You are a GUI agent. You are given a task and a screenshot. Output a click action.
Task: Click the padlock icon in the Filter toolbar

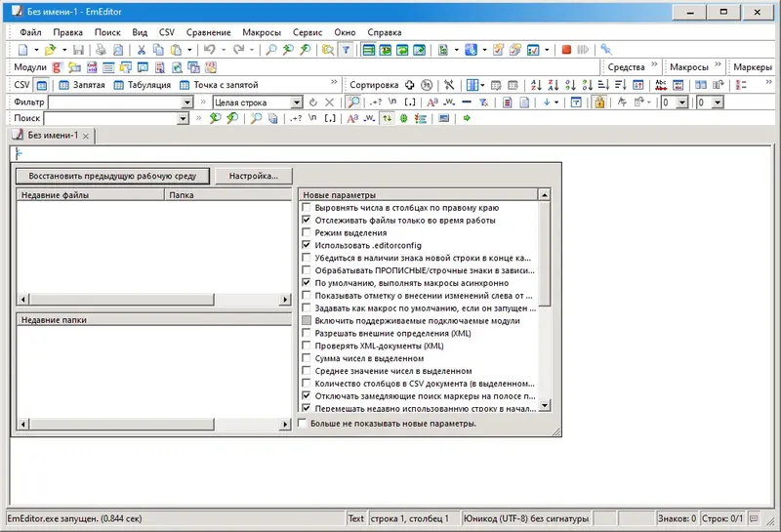(599, 102)
